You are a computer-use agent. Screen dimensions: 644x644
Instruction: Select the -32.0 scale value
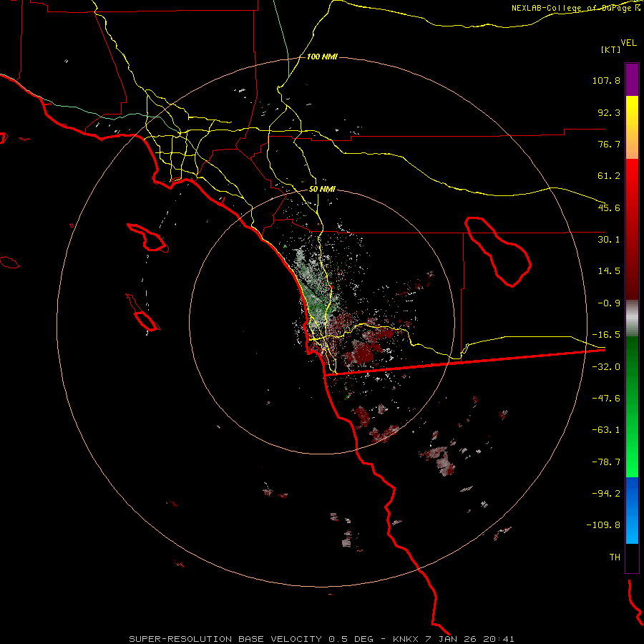click(x=606, y=367)
